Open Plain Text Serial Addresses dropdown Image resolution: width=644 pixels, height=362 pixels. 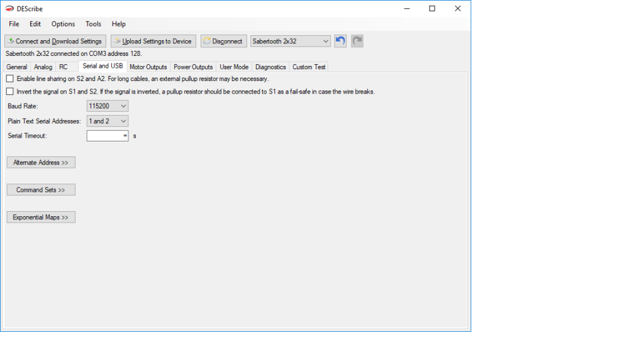tap(108, 121)
